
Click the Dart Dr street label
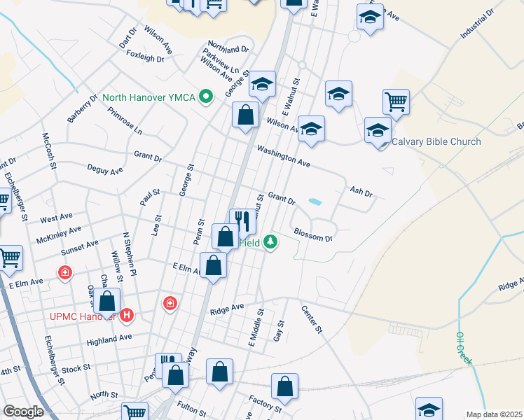[x=128, y=38]
